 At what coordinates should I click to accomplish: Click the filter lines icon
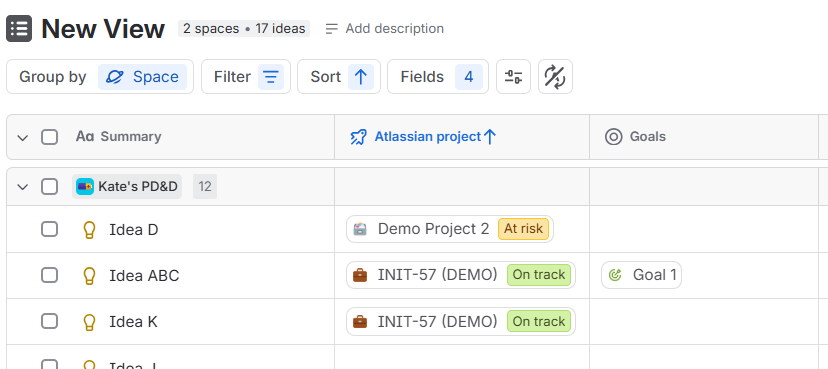(x=271, y=77)
